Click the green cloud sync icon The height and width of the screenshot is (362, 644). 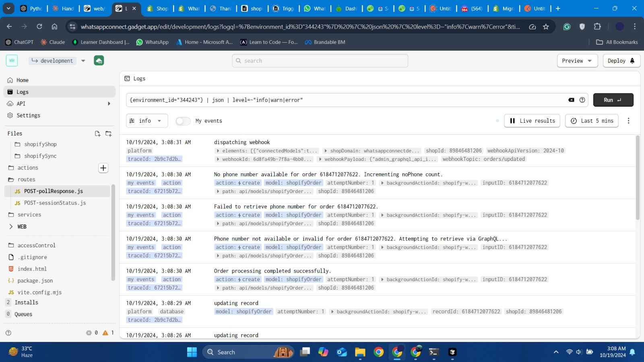pyautogui.click(x=99, y=60)
